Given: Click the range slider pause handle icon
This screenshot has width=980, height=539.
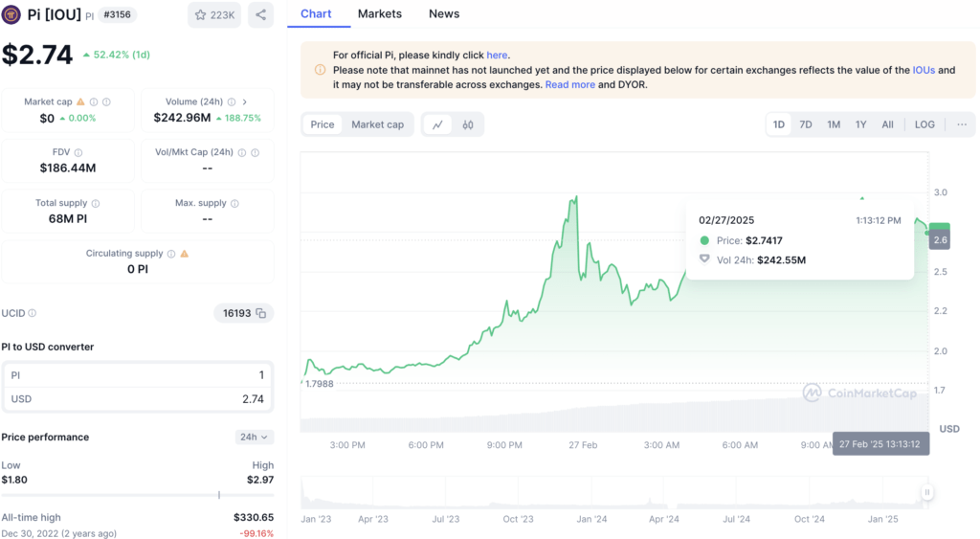Looking at the screenshot, I should pyautogui.click(x=927, y=493).
